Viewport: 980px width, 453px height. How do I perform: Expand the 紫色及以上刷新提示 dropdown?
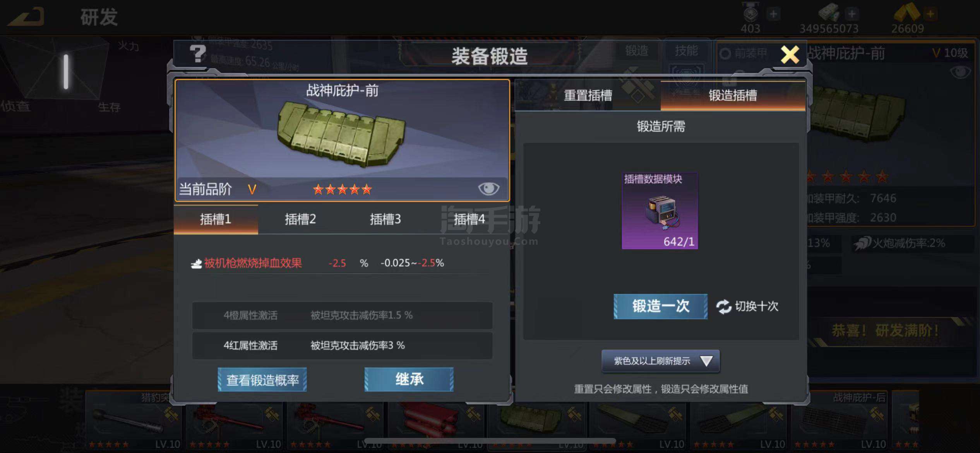(660, 361)
